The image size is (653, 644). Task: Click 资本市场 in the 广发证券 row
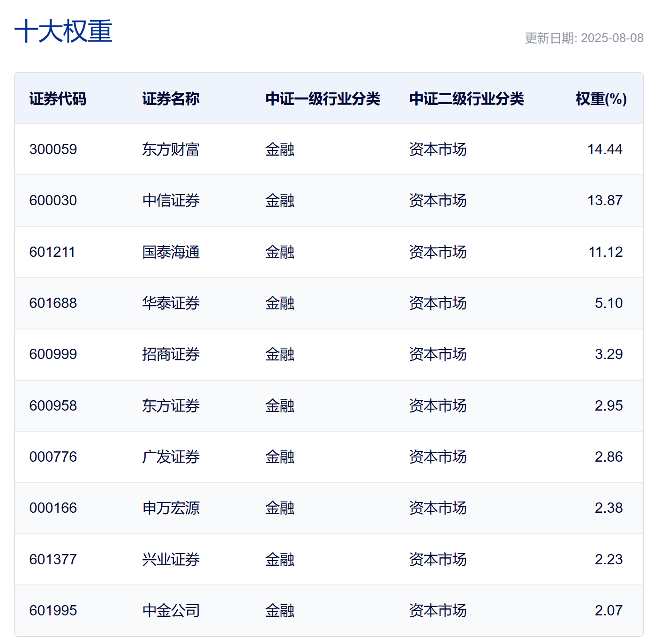point(438,457)
